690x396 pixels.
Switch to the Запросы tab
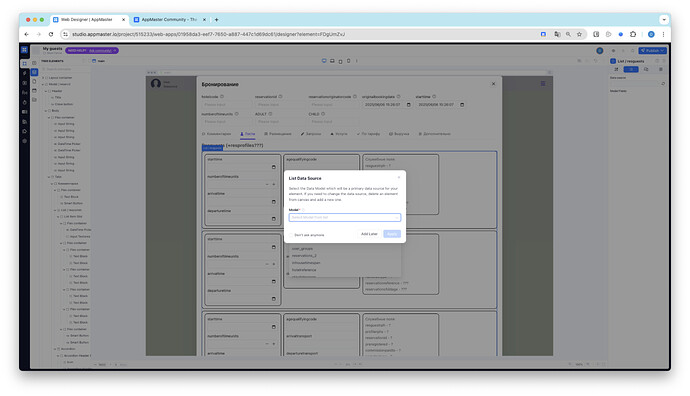tap(311, 134)
